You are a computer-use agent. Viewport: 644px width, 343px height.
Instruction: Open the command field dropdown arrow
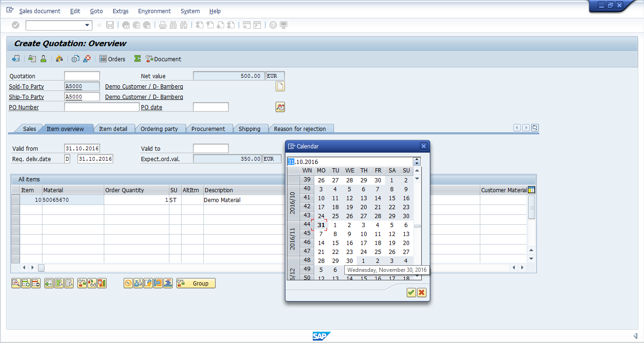[x=87, y=25]
